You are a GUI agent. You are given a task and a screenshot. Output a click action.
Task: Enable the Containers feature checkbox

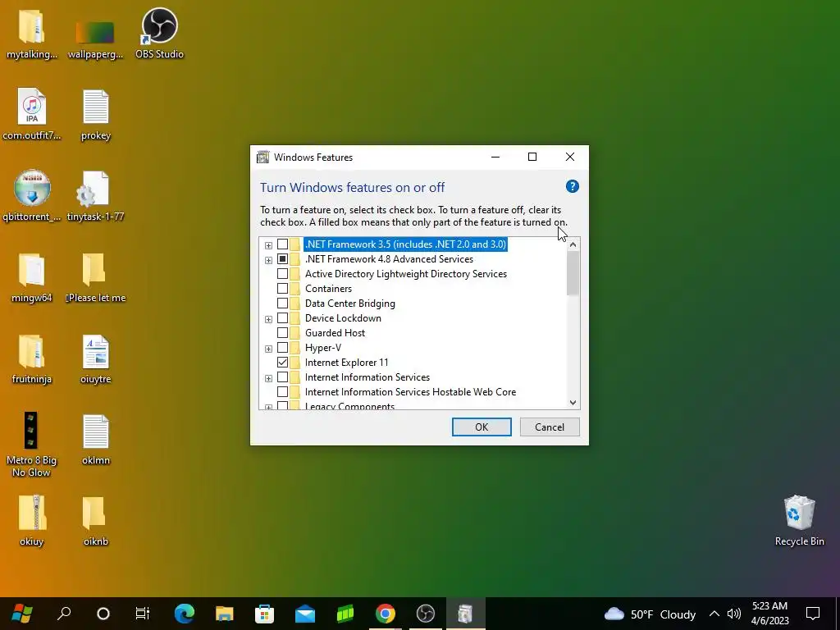point(282,289)
